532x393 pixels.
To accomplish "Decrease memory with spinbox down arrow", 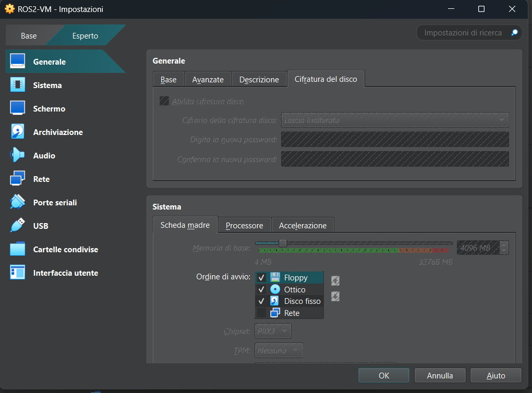I will pos(504,251).
